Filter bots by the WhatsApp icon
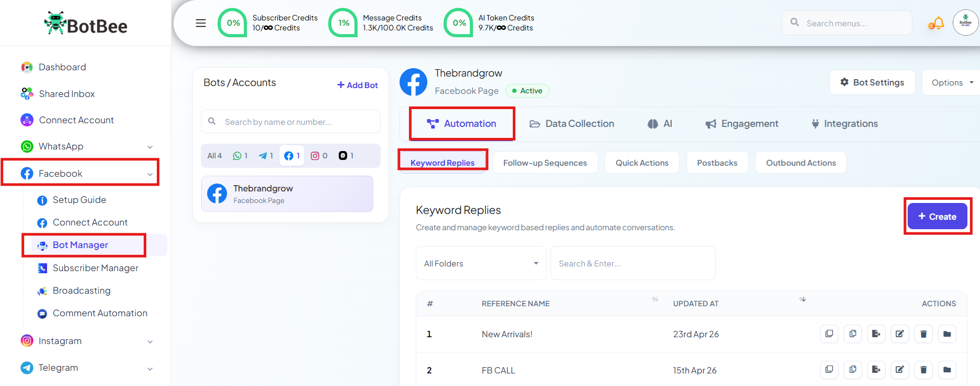 240,156
